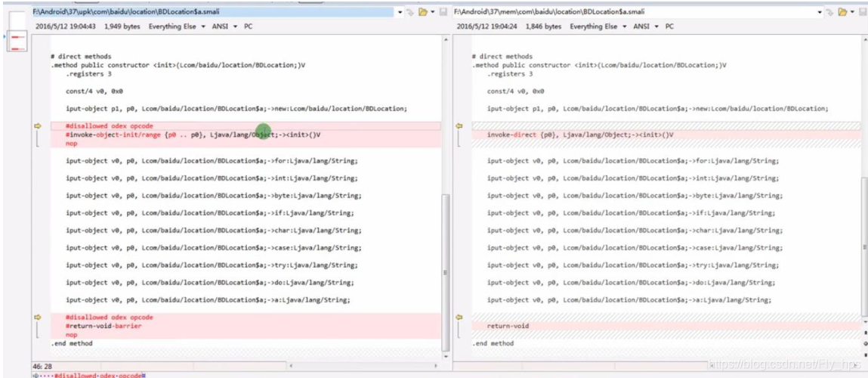Click left pane 'PC' line ending label
This screenshot has width=868, height=378.
248,26
